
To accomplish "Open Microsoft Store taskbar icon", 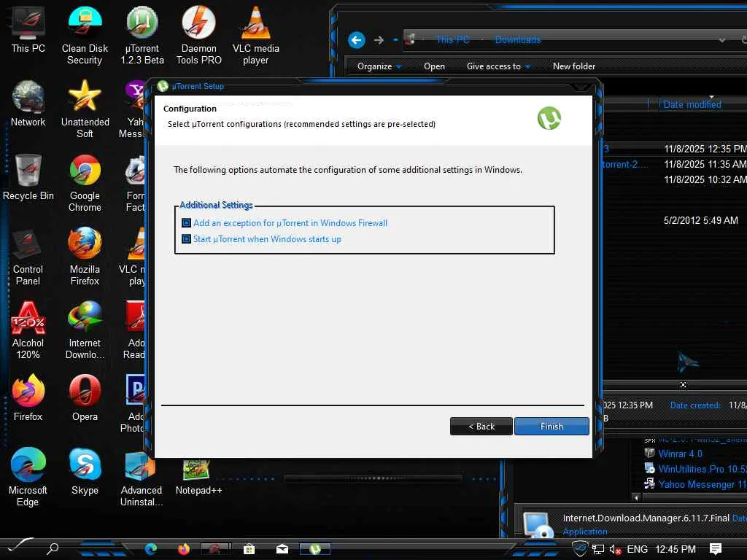I will (x=249, y=549).
